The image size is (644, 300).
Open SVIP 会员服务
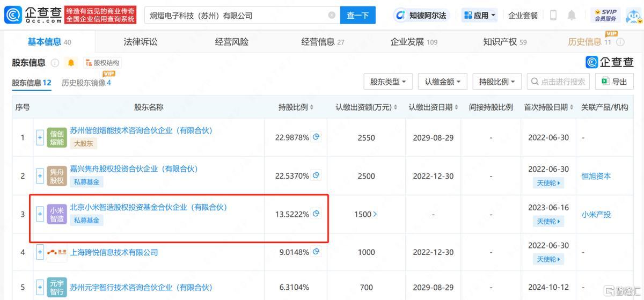coord(605,16)
